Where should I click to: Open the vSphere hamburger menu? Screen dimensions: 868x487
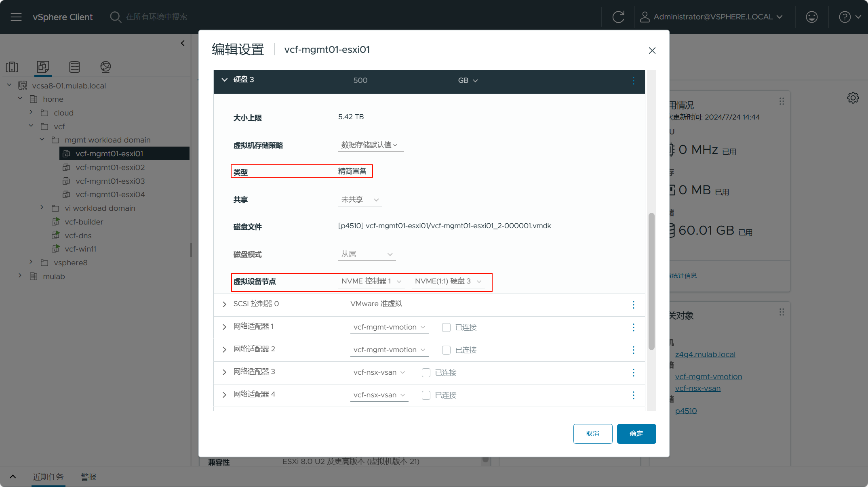tap(16, 17)
